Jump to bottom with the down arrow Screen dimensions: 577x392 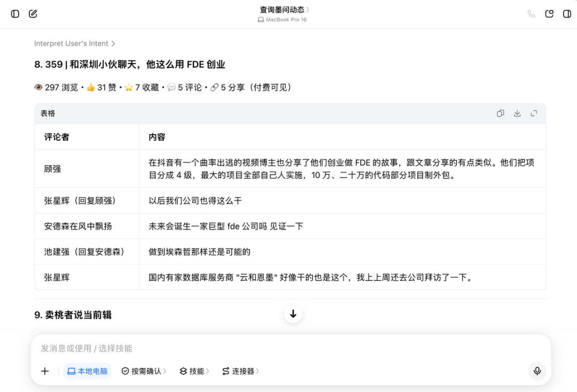point(293,313)
